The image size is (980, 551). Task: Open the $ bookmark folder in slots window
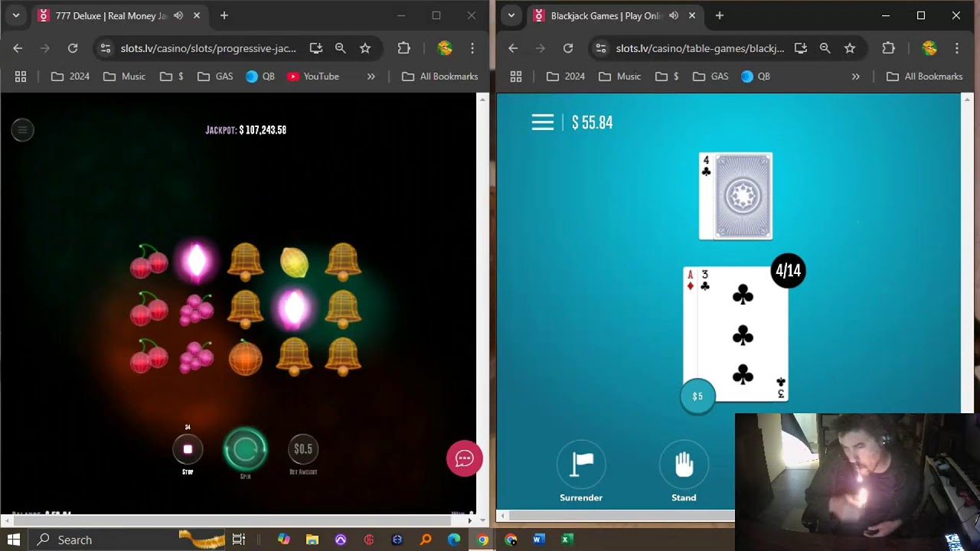click(171, 77)
